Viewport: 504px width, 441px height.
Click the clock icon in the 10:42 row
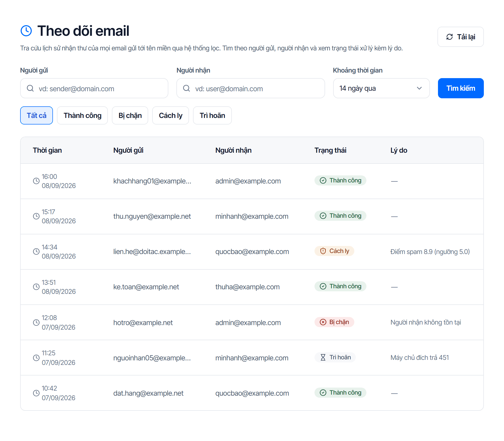36,393
